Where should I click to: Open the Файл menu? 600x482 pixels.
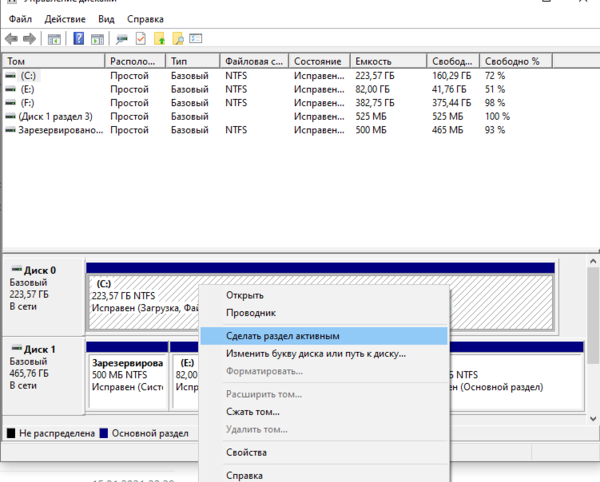pos(20,19)
